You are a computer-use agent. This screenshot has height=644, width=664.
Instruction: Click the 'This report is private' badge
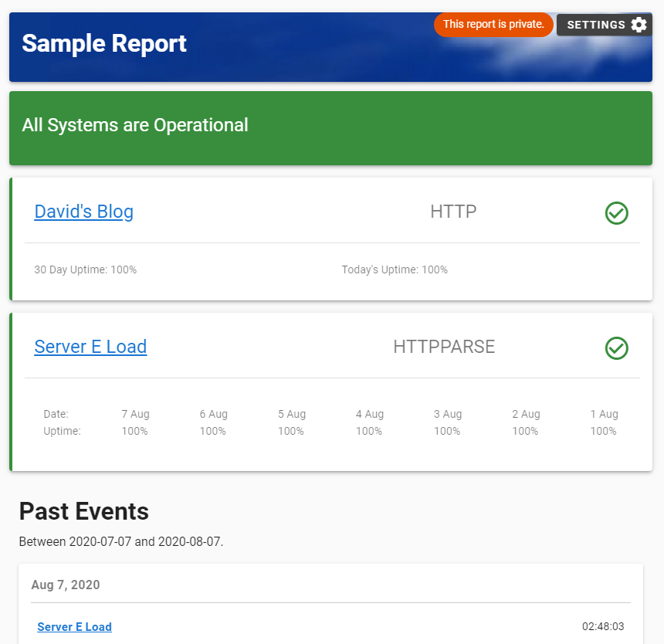click(493, 25)
